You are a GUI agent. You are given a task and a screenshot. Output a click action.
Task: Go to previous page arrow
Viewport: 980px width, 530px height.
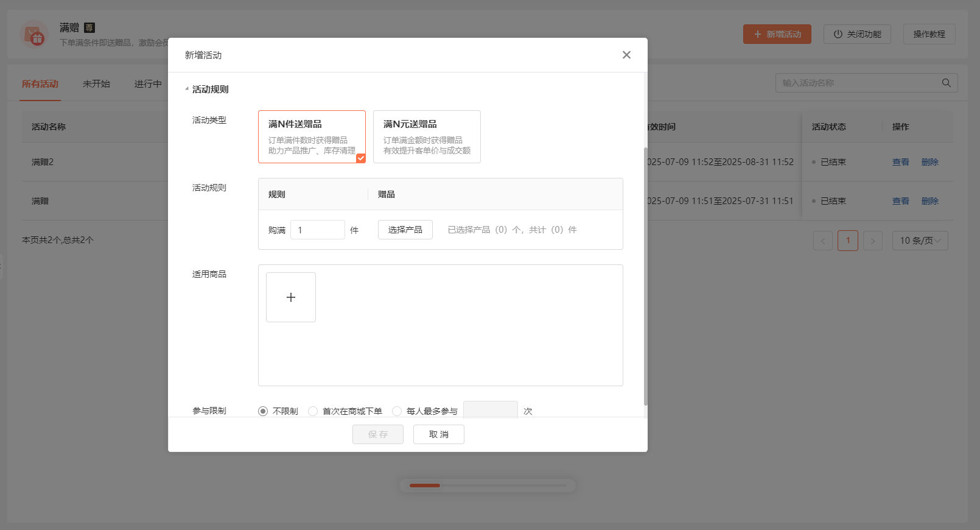(x=823, y=241)
